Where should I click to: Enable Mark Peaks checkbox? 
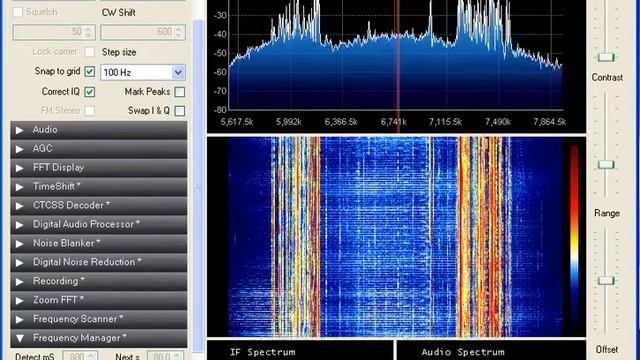(x=179, y=92)
